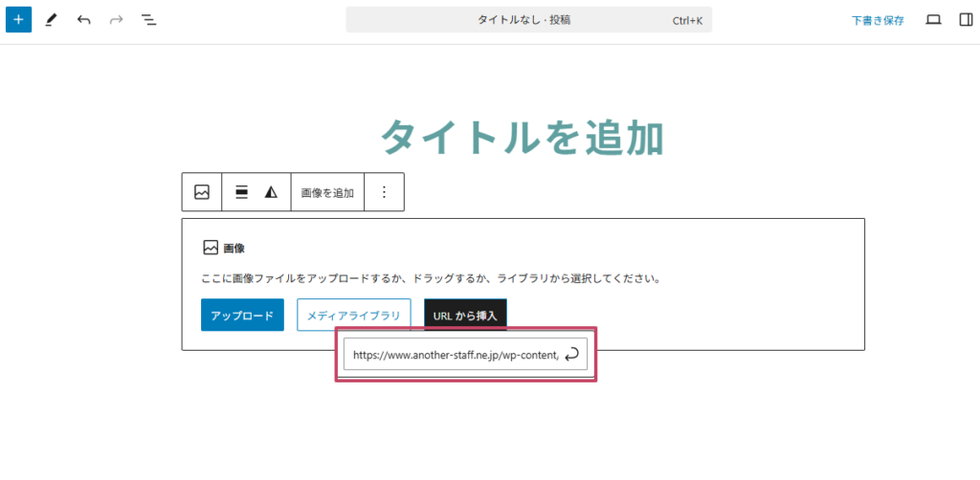Toggle the URL から挿入 button
Image resolution: width=980 pixels, height=480 pixels.
click(465, 315)
